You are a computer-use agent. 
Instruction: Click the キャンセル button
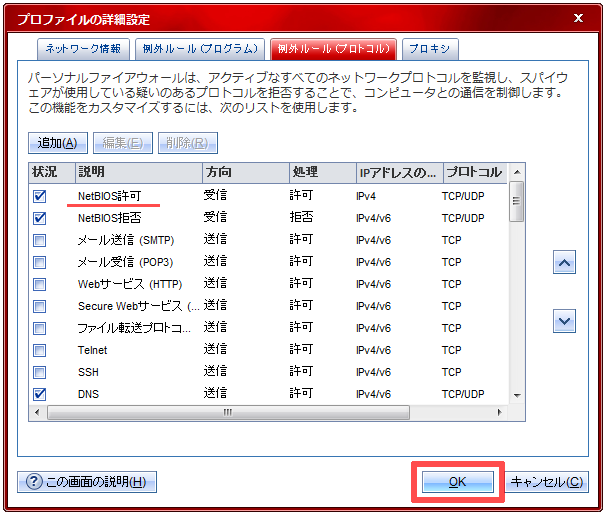[x=547, y=482]
